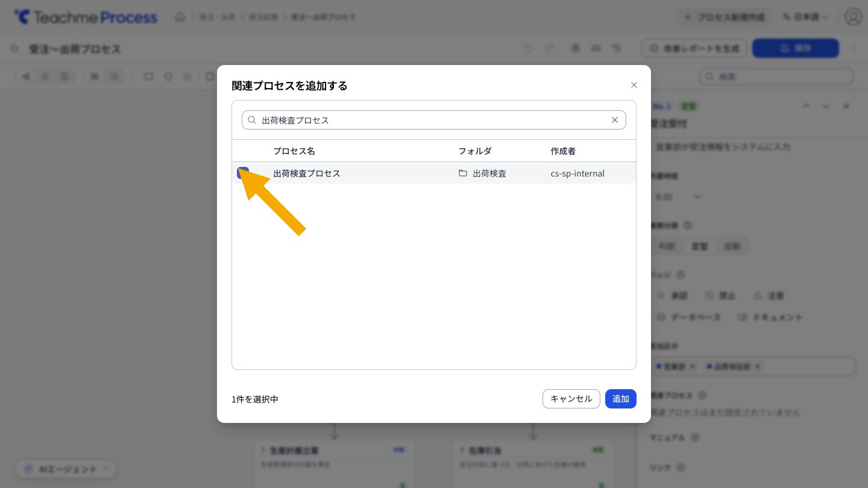
Task: Click the プロセス新規作成 button in header
Action: 725,17
